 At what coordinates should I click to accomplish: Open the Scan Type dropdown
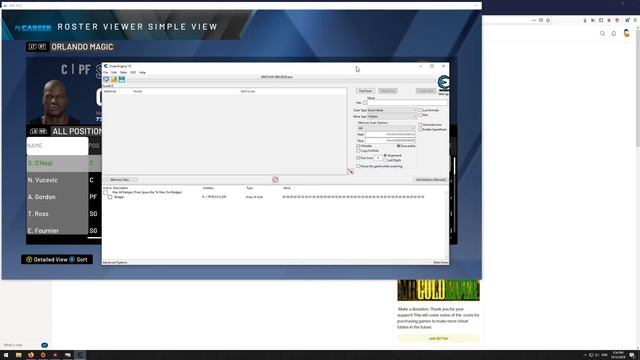point(392,110)
